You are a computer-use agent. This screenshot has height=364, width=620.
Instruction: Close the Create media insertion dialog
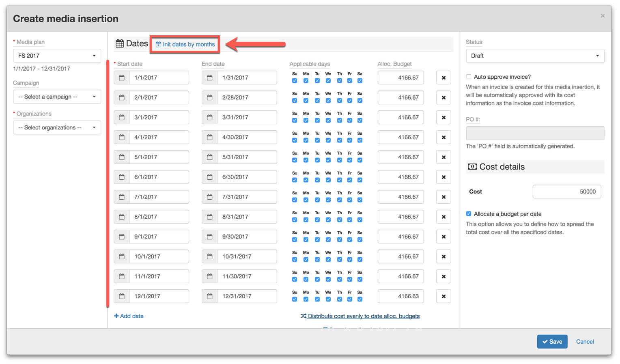pyautogui.click(x=603, y=16)
